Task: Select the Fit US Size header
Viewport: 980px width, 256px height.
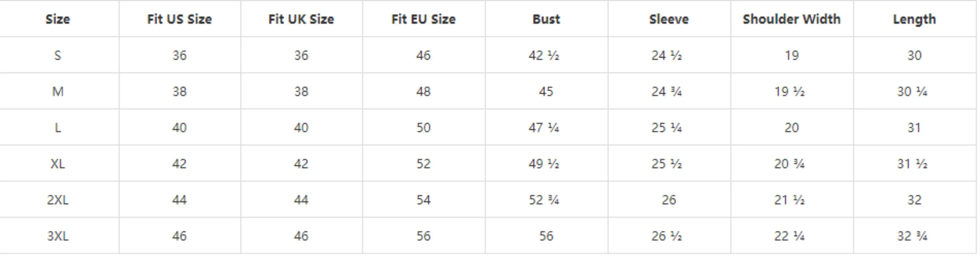Action: point(180,19)
